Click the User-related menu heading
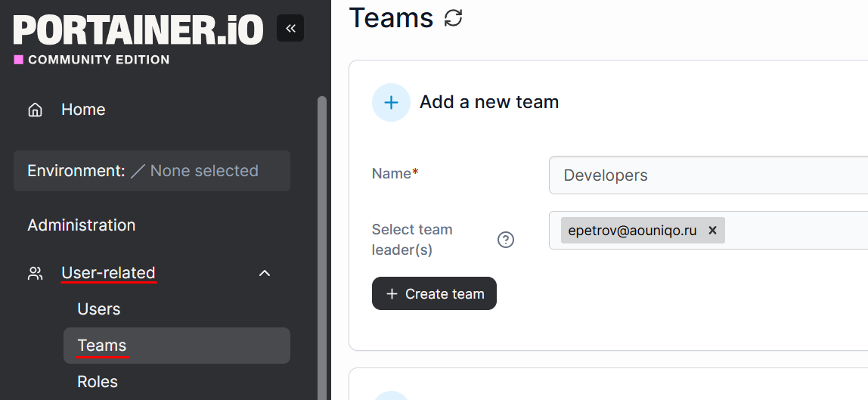 [108, 273]
